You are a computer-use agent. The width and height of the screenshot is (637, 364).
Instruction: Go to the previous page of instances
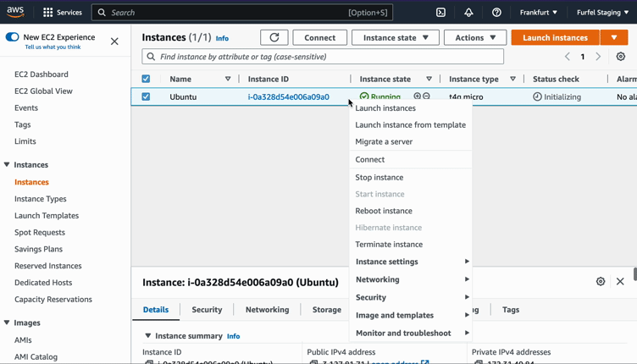tap(568, 57)
